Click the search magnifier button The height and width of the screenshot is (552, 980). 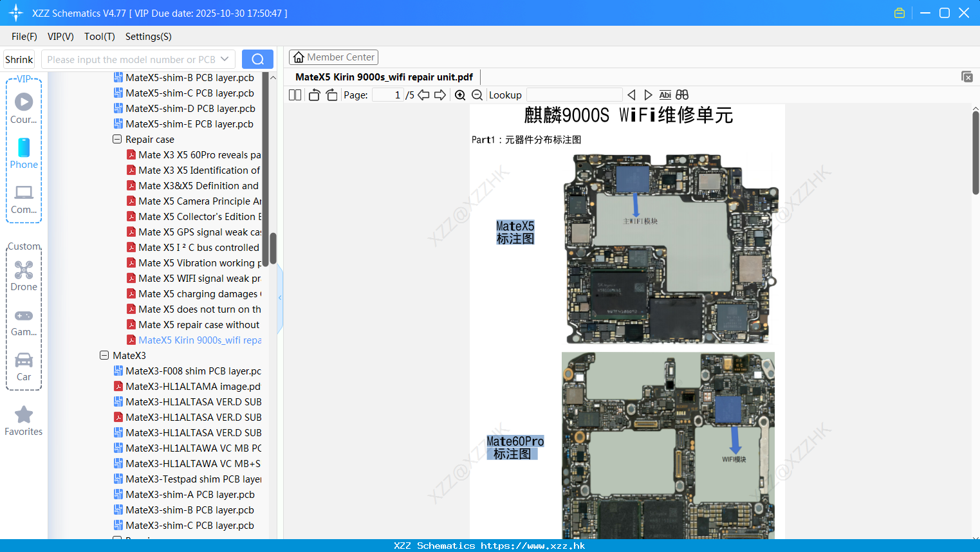click(257, 59)
